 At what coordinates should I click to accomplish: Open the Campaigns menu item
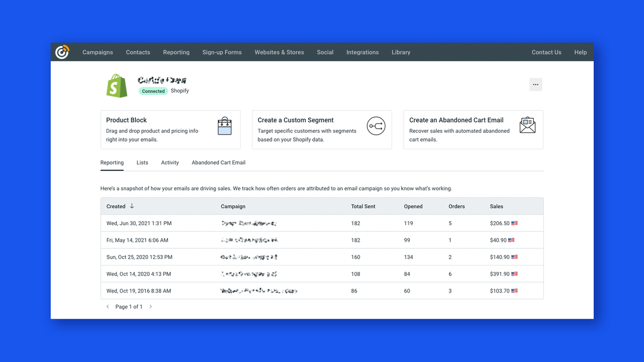pyautogui.click(x=98, y=52)
